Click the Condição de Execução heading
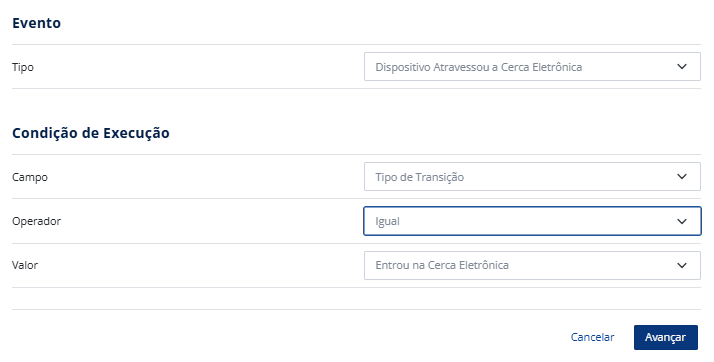This screenshot has width=714, height=362. coord(91,133)
